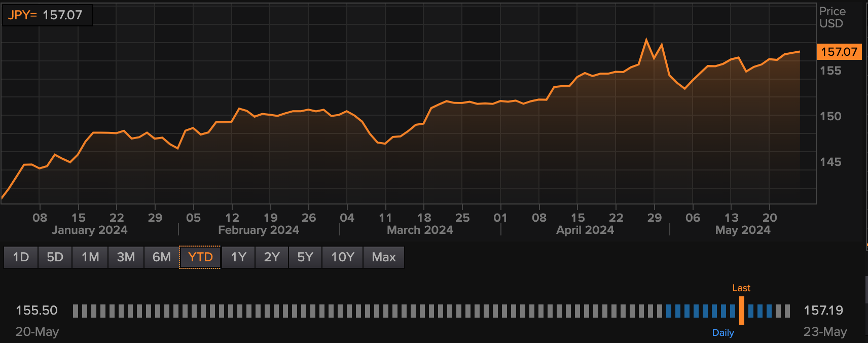Click the orange 157.07 price axis tag
This screenshot has width=868, height=343.
pyautogui.click(x=839, y=52)
